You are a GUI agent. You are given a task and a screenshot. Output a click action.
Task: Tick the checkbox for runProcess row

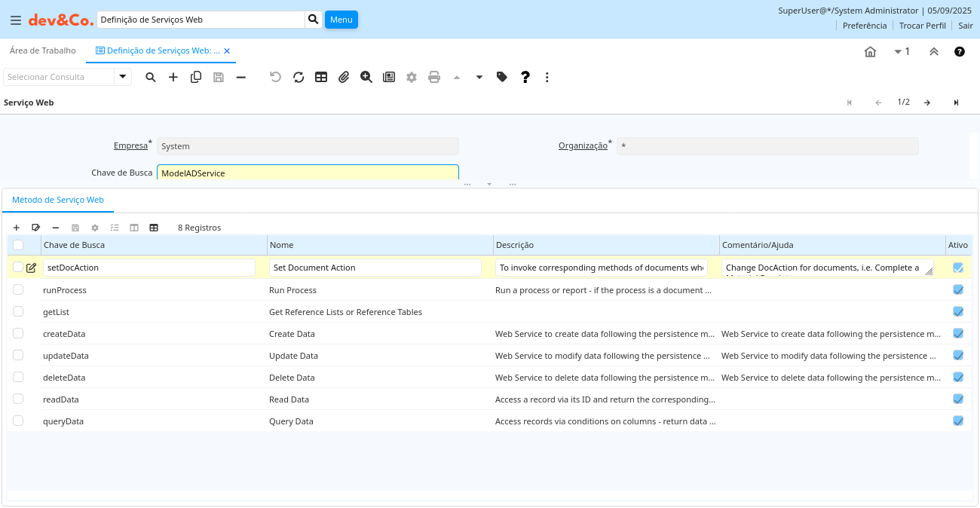pos(18,289)
